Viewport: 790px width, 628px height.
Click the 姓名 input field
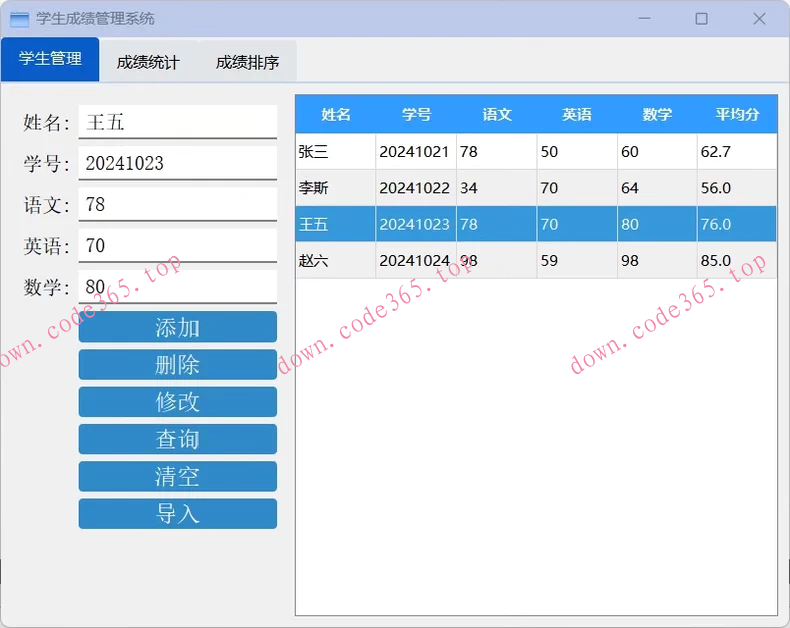(177, 122)
